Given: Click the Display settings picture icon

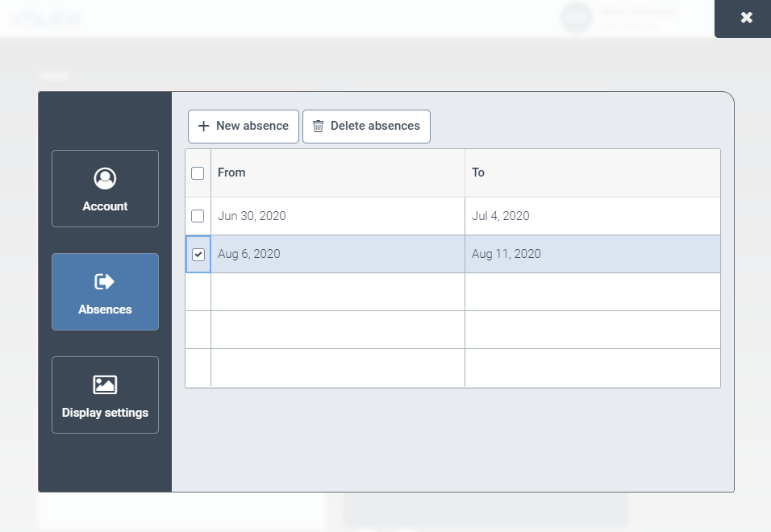Looking at the screenshot, I should point(105,384).
